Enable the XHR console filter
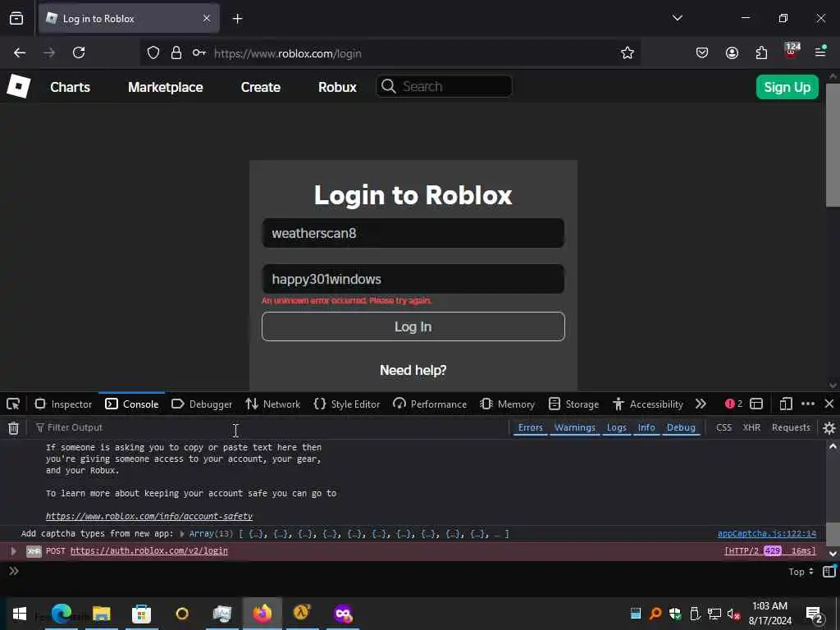Image resolution: width=840 pixels, height=630 pixels. 751,427
